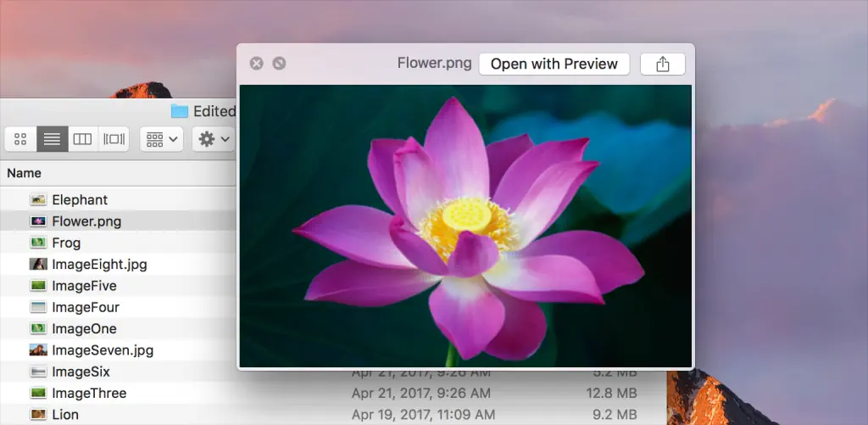Close the Quick Look preview window
The height and width of the screenshot is (425, 868).
click(256, 64)
